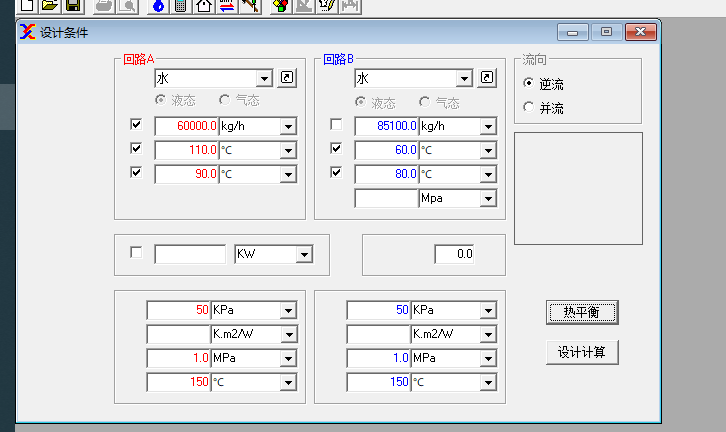Minimize the 设计条件 window

coord(573,32)
